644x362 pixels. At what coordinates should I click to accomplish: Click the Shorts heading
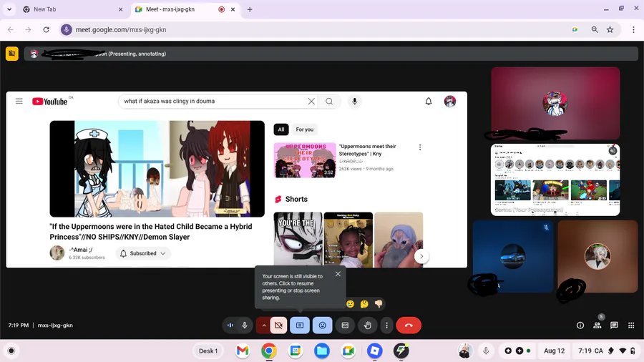[296, 199]
